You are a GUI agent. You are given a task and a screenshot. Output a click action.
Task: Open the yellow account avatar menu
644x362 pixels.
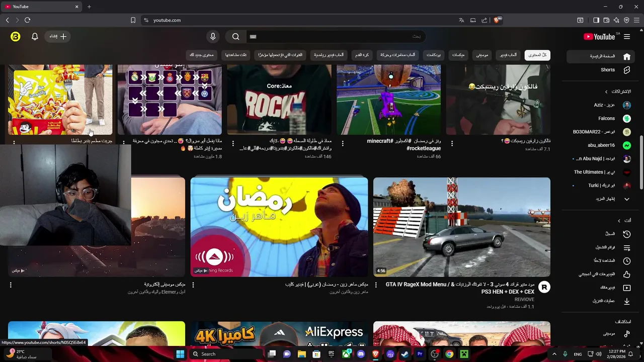click(16, 37)
